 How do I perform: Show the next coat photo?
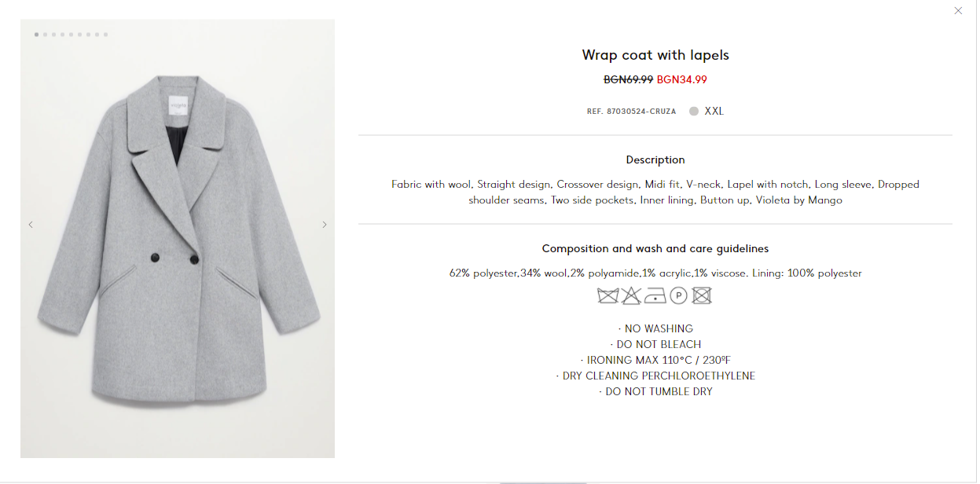point(325,225)
